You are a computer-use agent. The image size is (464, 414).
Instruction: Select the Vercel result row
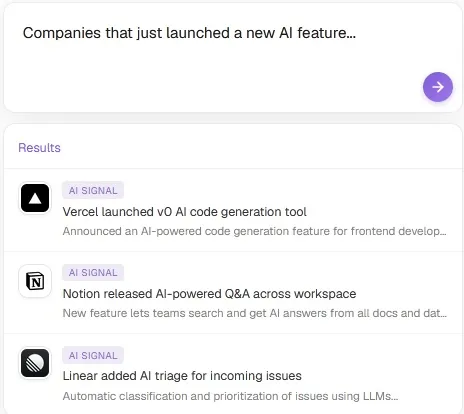[x=233, y=210]
